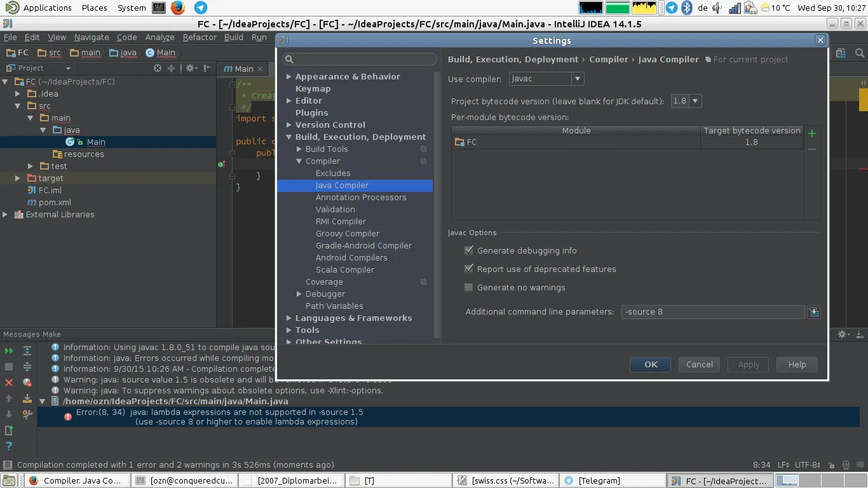
Task: Select the resources folder in Project tree
Action: (x=84, y=154)
